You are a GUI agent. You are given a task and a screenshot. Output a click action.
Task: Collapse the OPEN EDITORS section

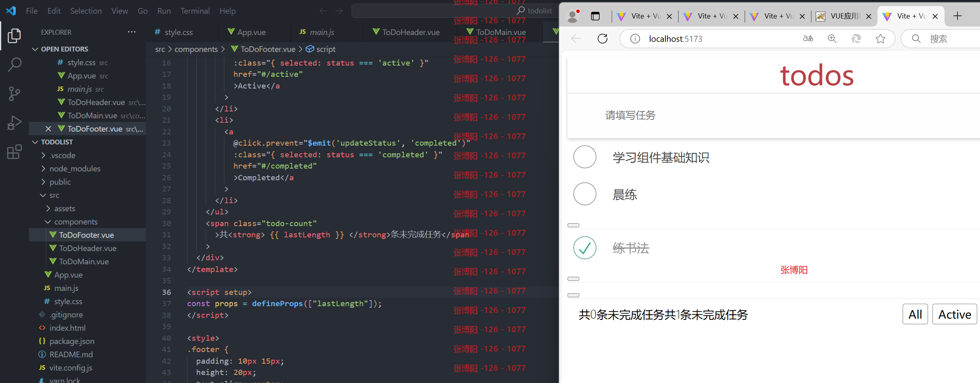(x=35, y=49)
